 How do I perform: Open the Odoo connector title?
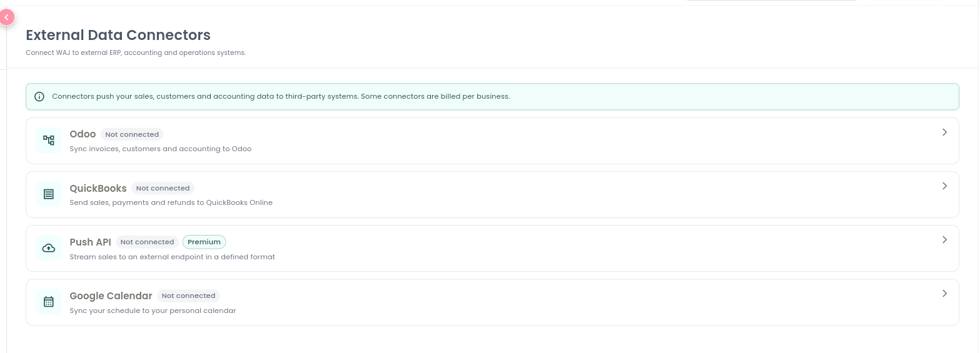pos(83,134)
